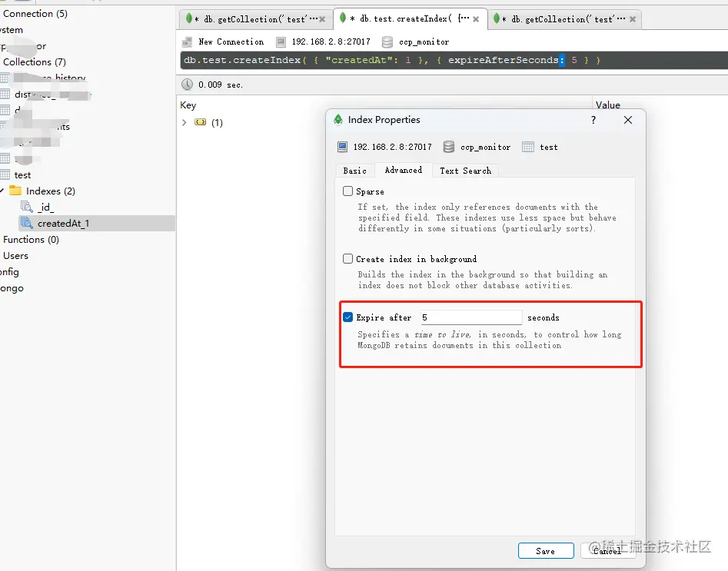
Task: Click the Connection (5) tree entry
Action: coord(35,14)
